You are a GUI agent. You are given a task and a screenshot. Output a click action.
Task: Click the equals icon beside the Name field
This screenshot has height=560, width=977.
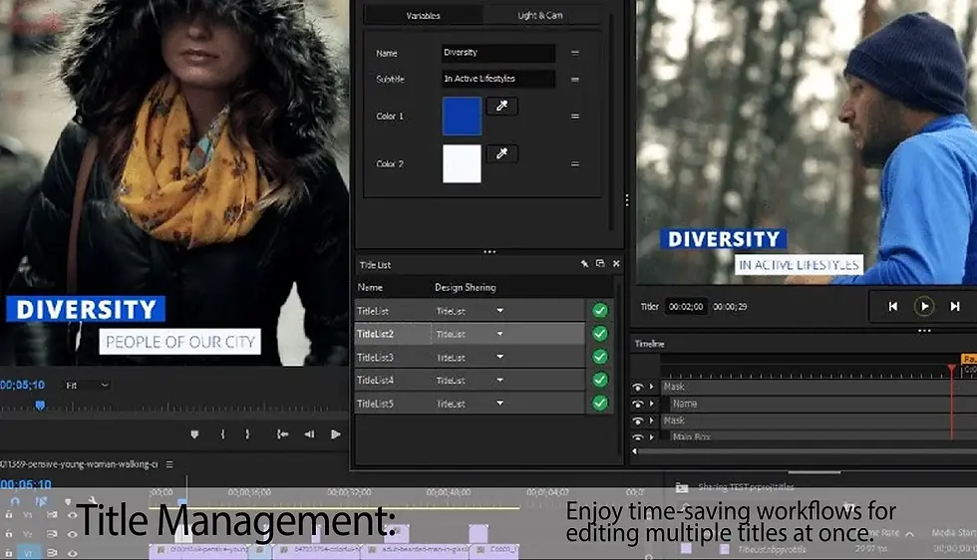pos(575,53)
